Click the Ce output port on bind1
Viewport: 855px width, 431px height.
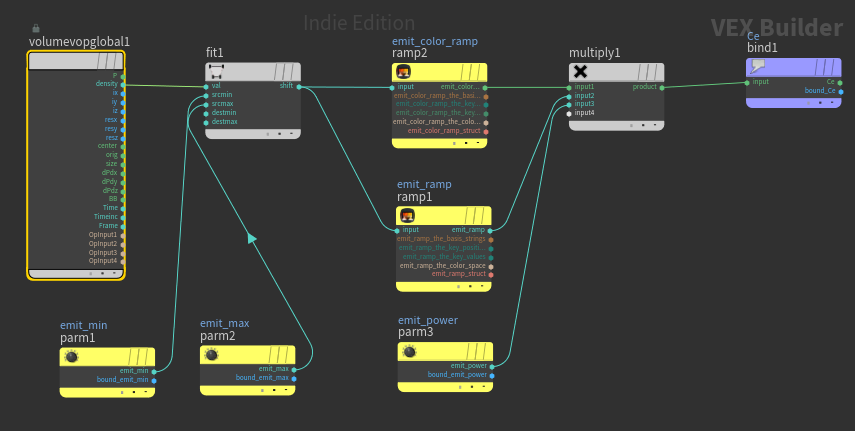point(840,82)
